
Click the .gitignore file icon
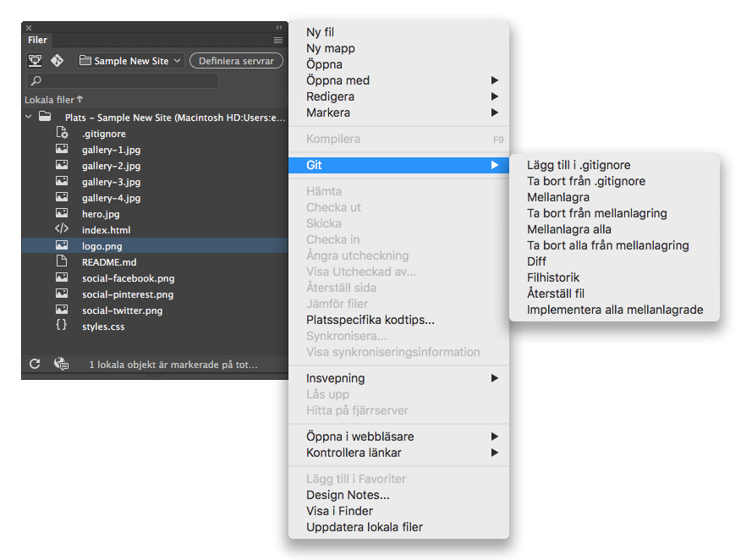[x=62, y=134]
